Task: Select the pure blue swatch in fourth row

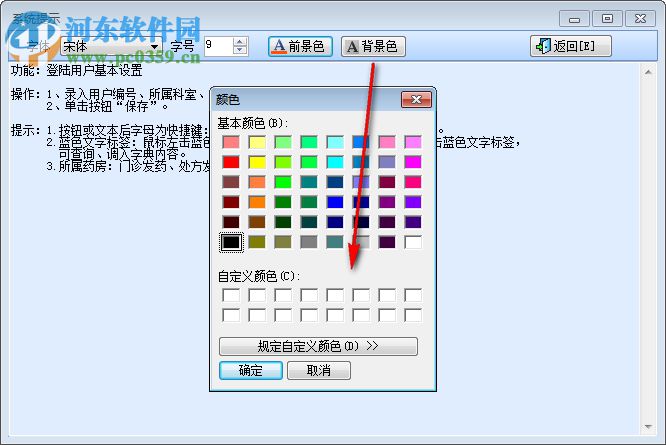Action: [335, 202]
